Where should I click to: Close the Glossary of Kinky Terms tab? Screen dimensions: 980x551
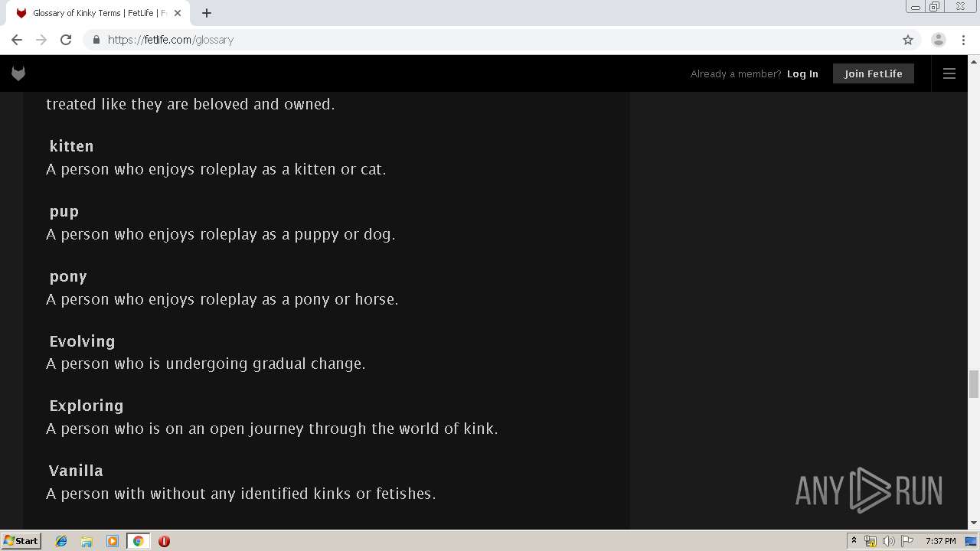click(x=178, y=13)
